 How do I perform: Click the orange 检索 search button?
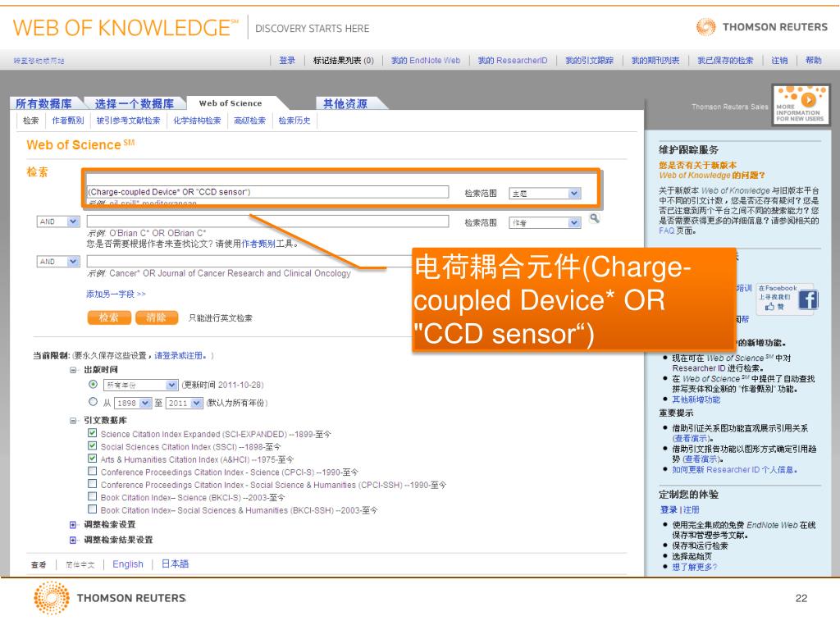click(x=109, y=317)
